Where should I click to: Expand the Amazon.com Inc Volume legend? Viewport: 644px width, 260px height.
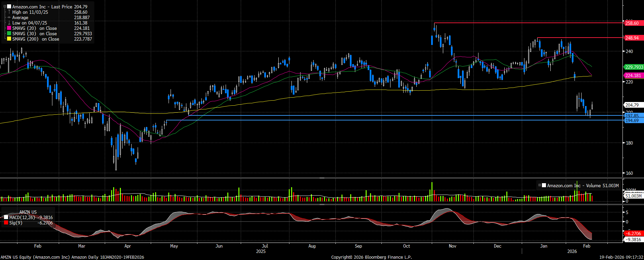pyautogui.click(x=540, y=185)
